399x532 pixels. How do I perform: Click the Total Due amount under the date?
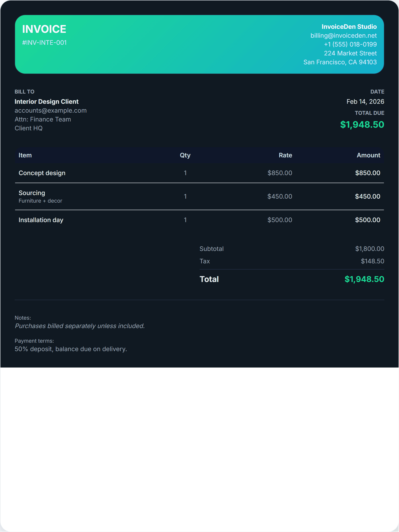coord(362,125)
